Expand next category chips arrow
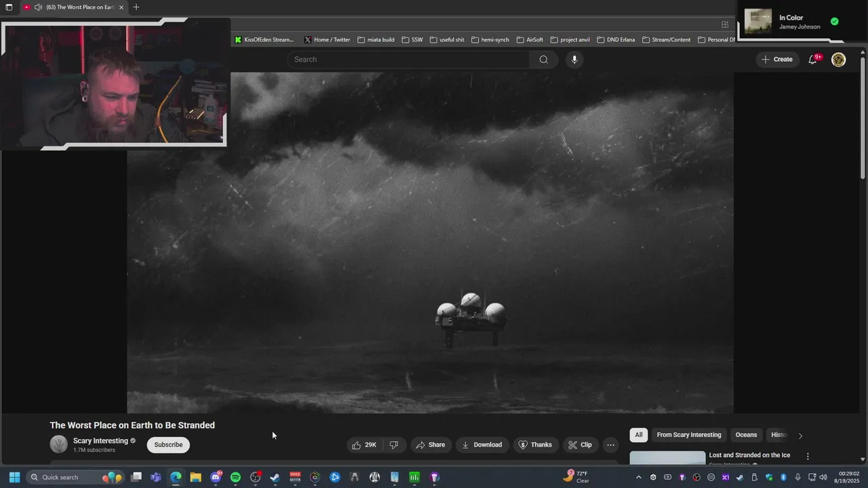Image resolution: width=868 pixels, height=488 pixels. (800, 436)
